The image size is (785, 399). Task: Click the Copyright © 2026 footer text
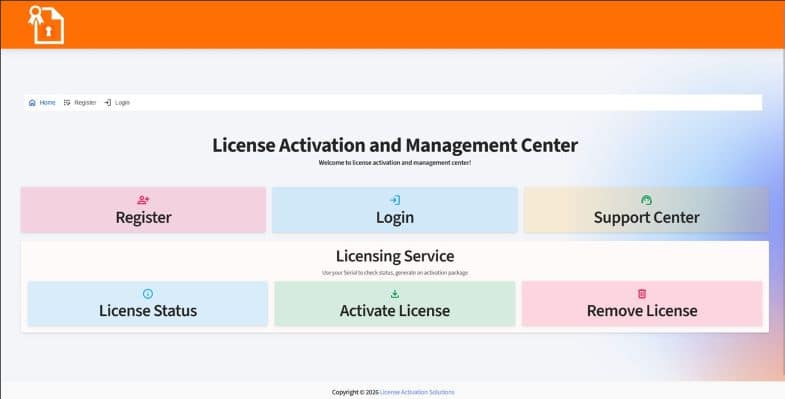click(355, 392)
